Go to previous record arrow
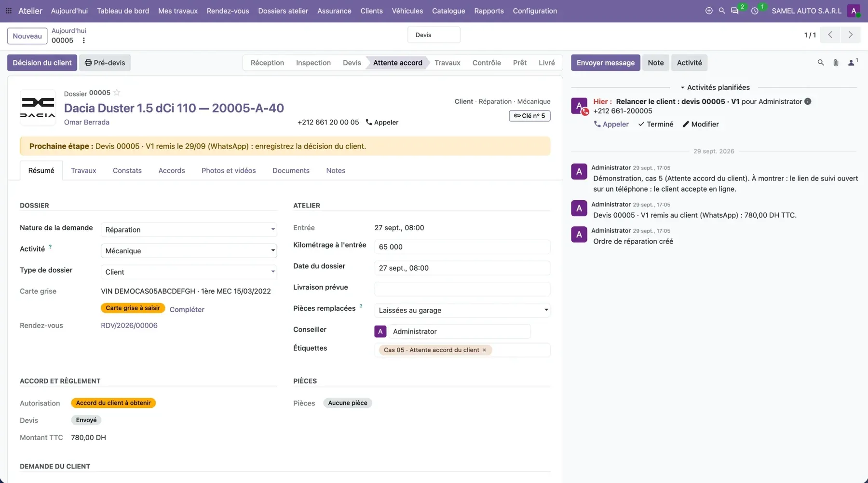The width and height of the screenshot is (868, 483). point(830,35)
